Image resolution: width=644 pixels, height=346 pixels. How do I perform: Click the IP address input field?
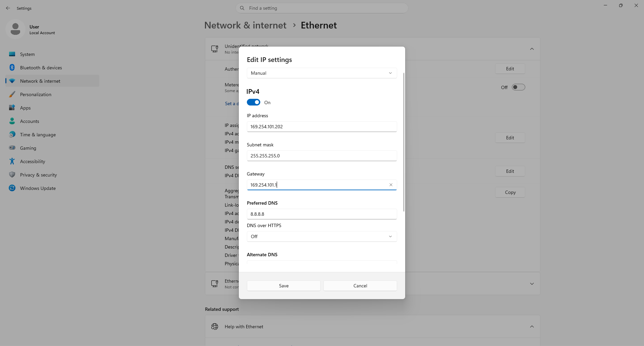[x=322, y=127]
